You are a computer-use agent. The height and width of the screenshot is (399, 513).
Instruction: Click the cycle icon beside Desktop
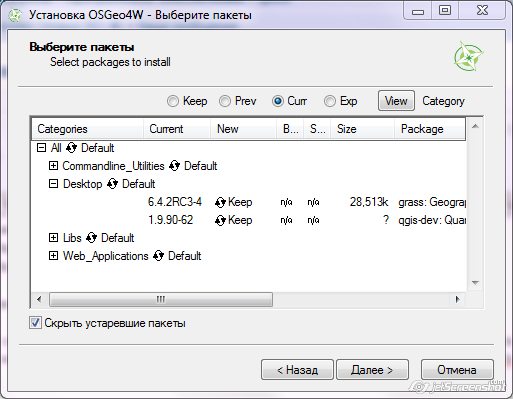click(x=112, y=184)
